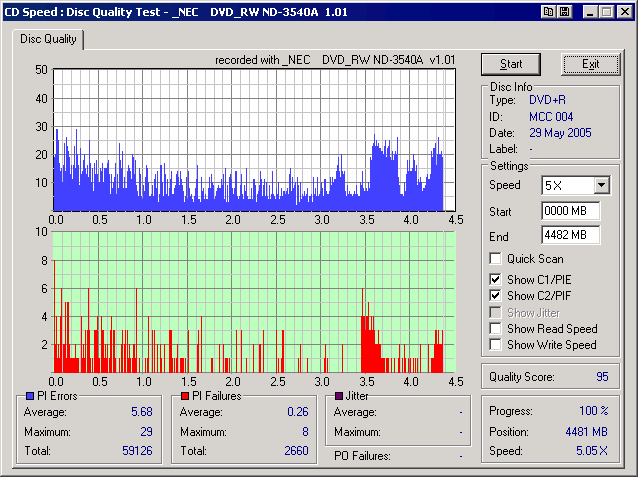
Task: Click the Exit button
Action: [590, 64]
